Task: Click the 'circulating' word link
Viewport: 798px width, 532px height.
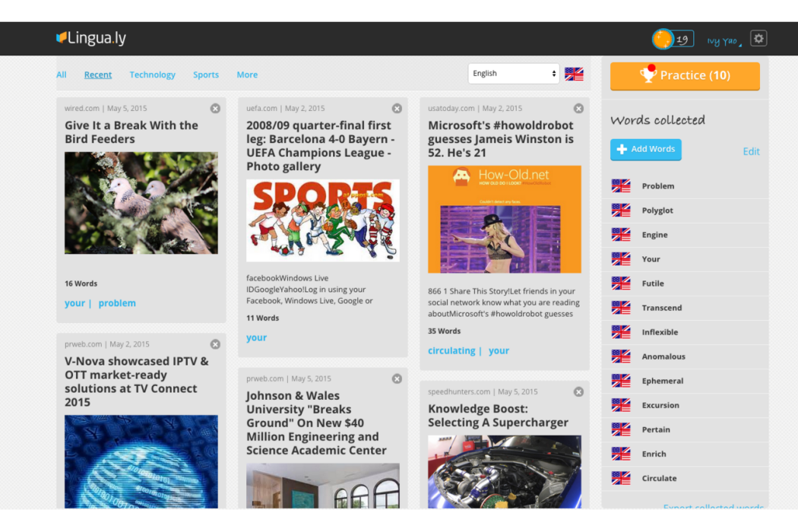Action: coord(451,351)
